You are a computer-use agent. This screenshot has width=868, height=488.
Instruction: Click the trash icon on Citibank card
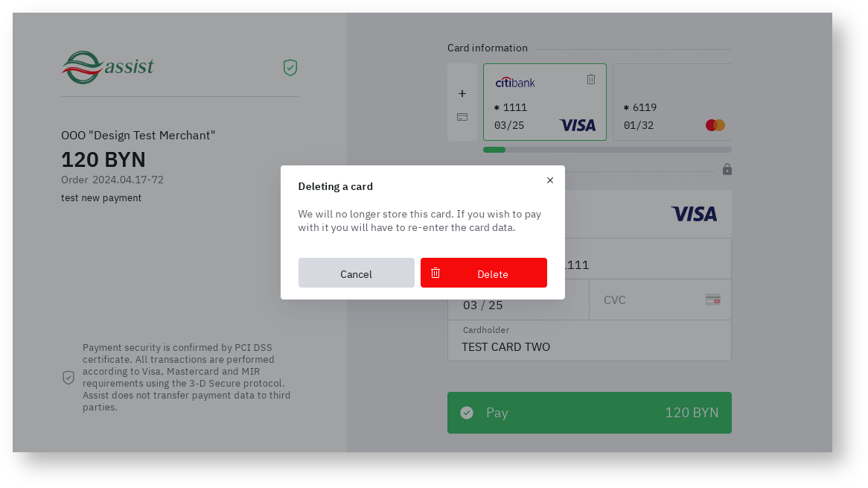pos(591,79)
